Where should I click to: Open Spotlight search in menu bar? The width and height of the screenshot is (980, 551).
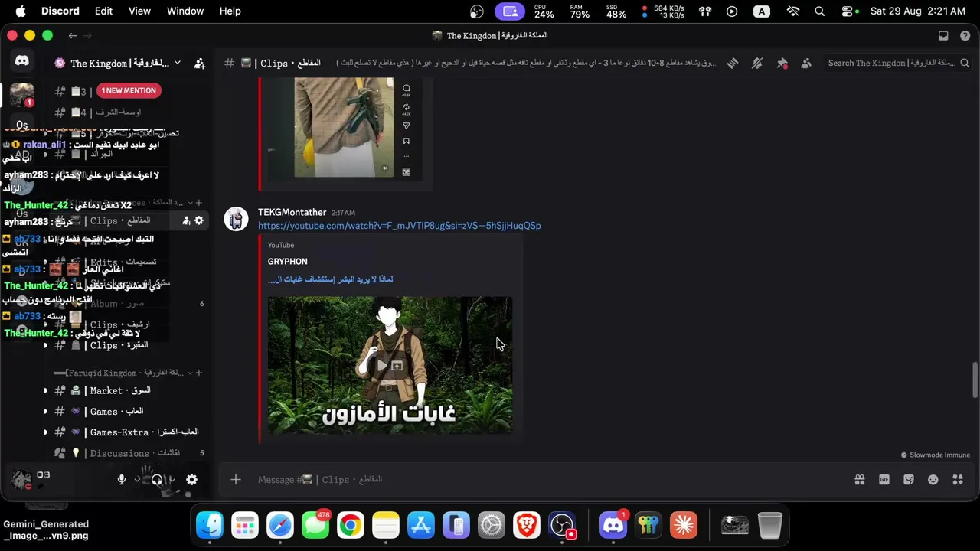[820, 11]
